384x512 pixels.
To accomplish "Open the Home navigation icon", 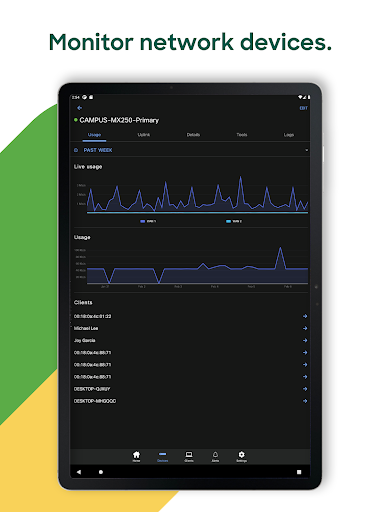I will coord(136,456).
